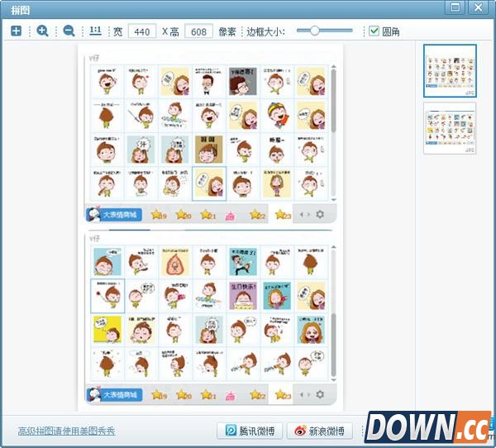Click the width field showing 440
Viewport: 496px width, 448px height.
142,31
